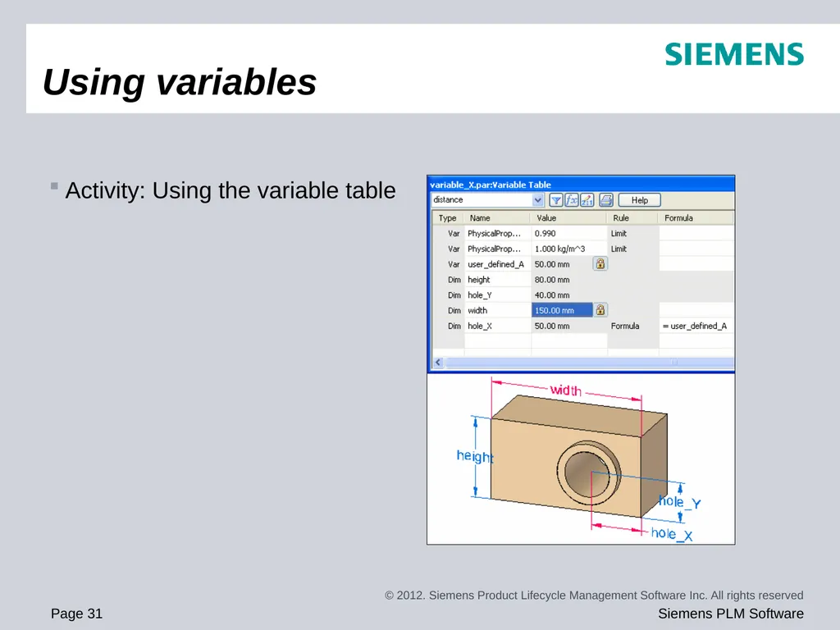The height and width of the screenshot is (630, 840).
Task: Click the hole_X dimension label on the model
Action: (672, 533)
